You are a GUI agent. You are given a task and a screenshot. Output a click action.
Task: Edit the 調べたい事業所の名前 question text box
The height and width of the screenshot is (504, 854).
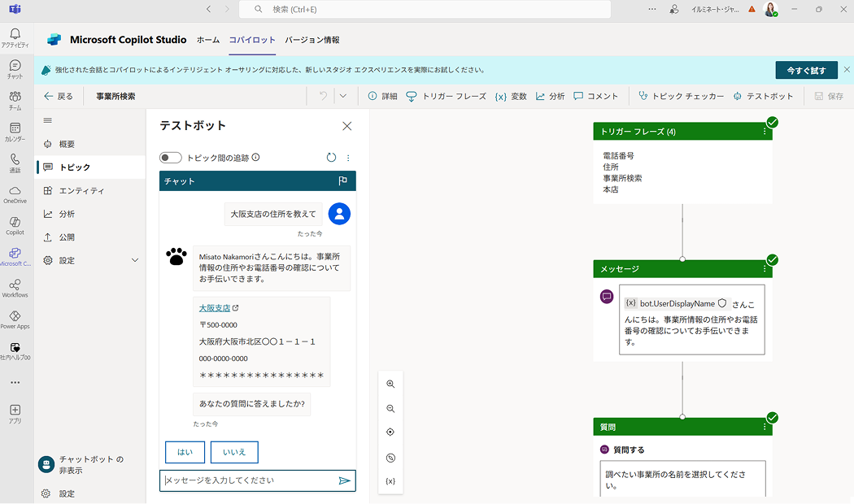point(683,479)
